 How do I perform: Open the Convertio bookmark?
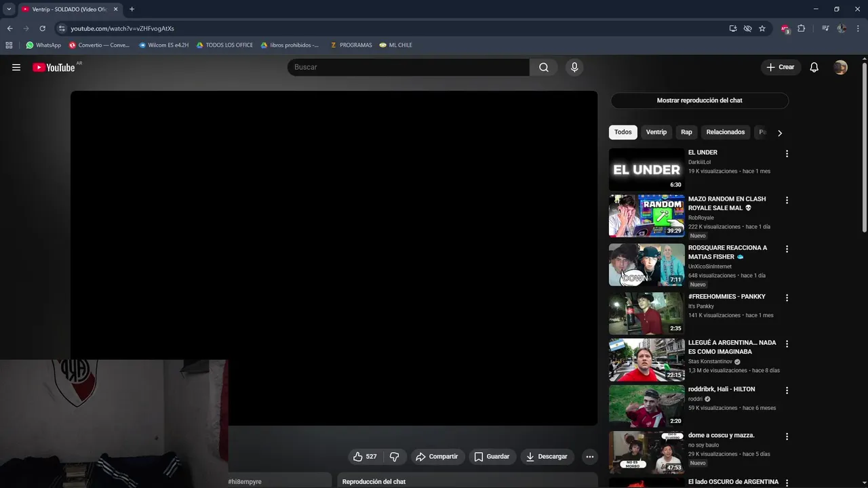coord(99,45)
